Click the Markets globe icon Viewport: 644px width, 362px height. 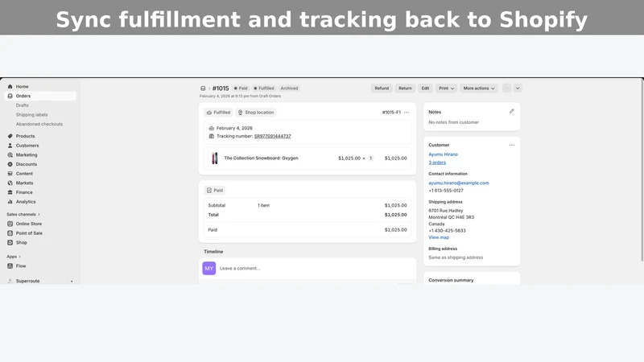tap(10, 183)
